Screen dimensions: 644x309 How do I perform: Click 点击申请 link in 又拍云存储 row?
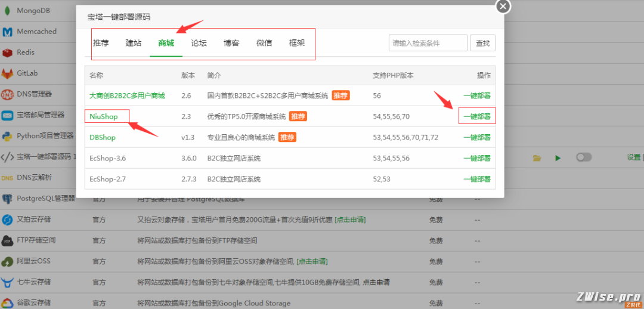click(350, 220)
